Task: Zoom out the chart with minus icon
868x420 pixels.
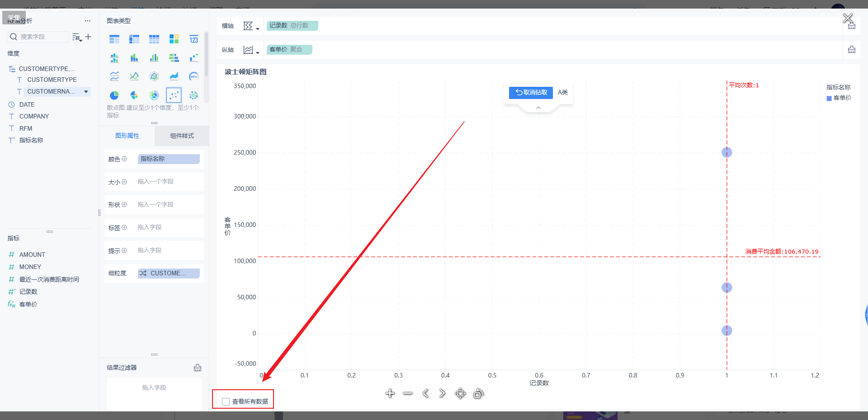Action: 408,393
